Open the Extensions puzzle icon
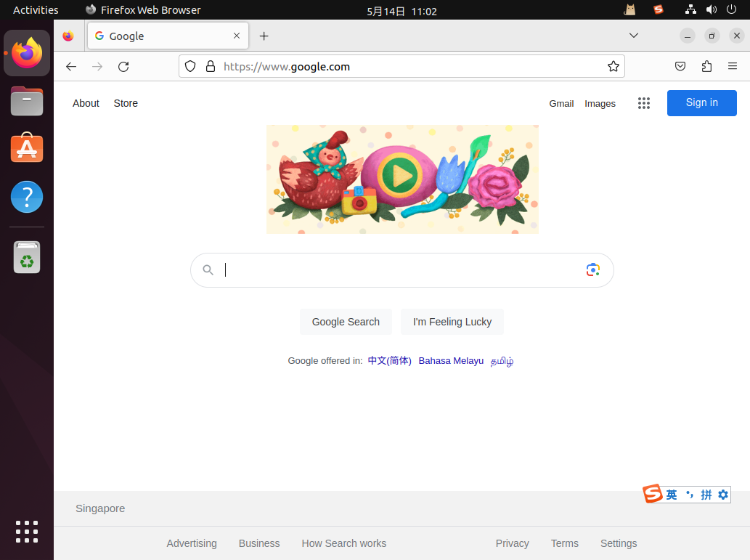Viewport: 750px width, 560px height. tap(706, 67)
